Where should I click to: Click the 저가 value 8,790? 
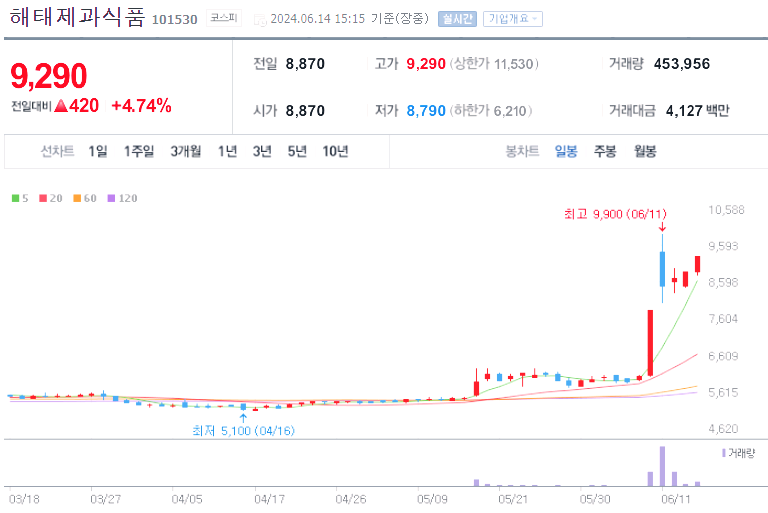coord(426,111)
